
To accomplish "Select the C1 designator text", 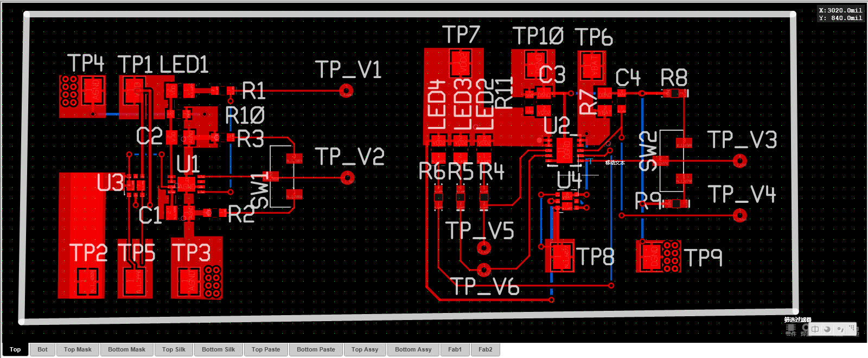I will pos(150,215).
